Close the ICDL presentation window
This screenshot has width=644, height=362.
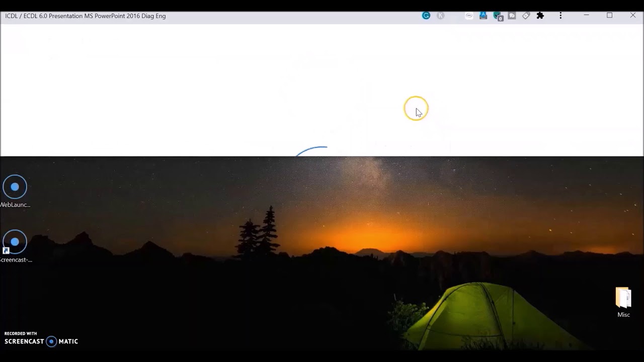coord(633,16)
